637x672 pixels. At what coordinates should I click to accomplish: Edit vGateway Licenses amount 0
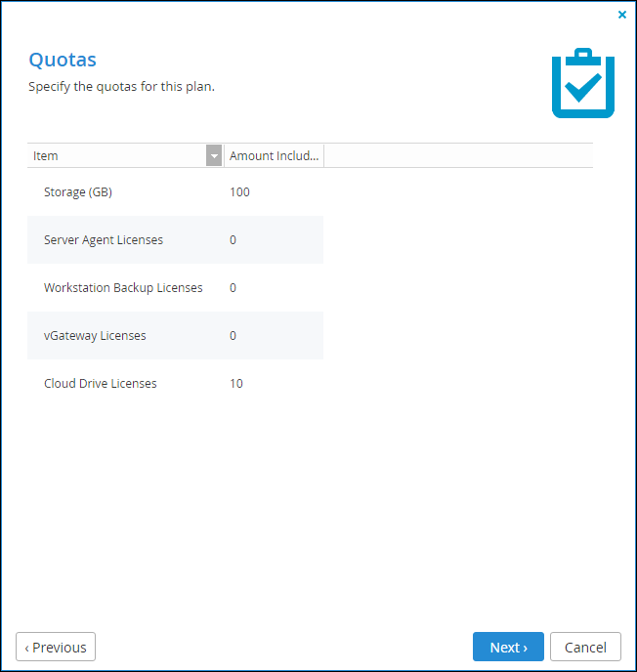pos(233,336)
